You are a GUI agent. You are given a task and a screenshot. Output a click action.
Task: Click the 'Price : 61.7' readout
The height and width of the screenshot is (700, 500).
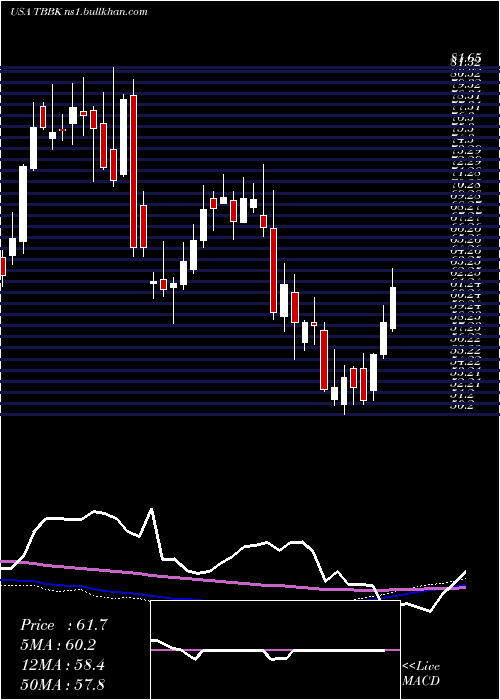[x=64, y=625]
